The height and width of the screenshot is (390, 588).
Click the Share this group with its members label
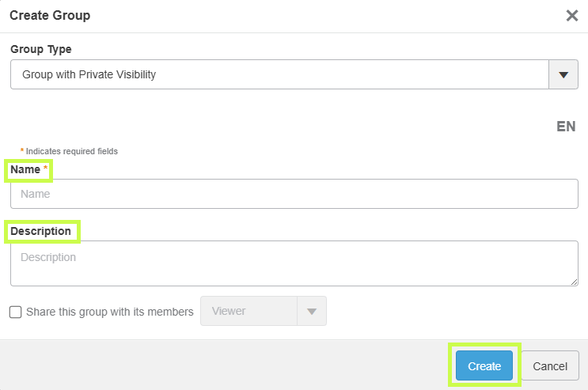[x=110, y=312]
